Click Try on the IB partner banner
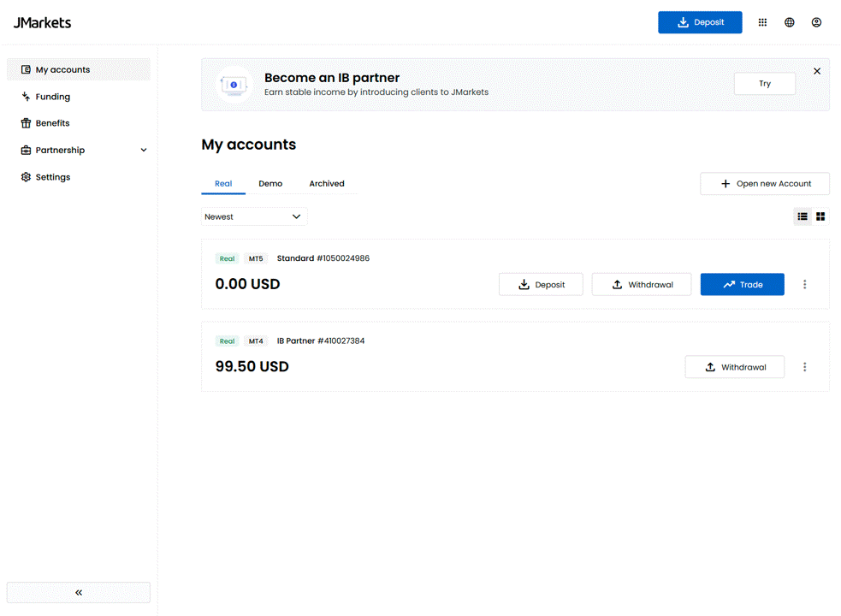Viewport: 841px width, 616px height. (x=764, y=84)
